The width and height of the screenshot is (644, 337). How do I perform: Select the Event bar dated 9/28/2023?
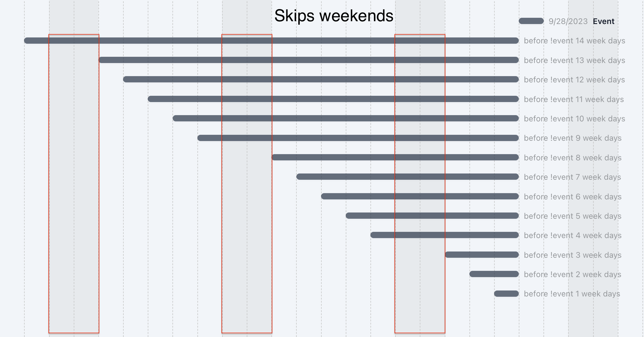531,21
